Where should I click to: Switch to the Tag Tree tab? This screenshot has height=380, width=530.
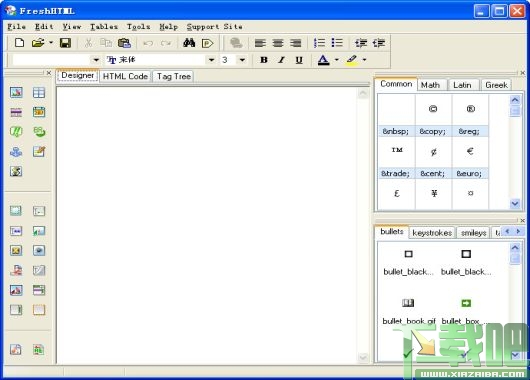pos(174,76)
